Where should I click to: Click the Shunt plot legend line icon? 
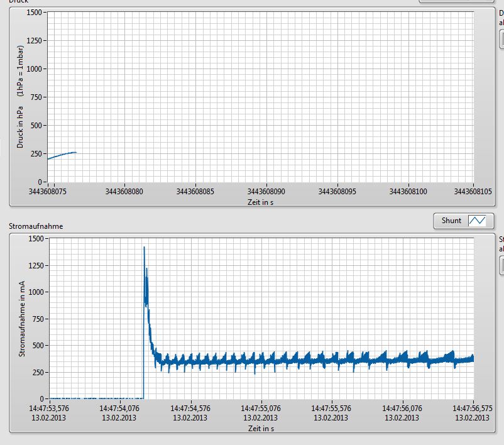pos(477,221)
